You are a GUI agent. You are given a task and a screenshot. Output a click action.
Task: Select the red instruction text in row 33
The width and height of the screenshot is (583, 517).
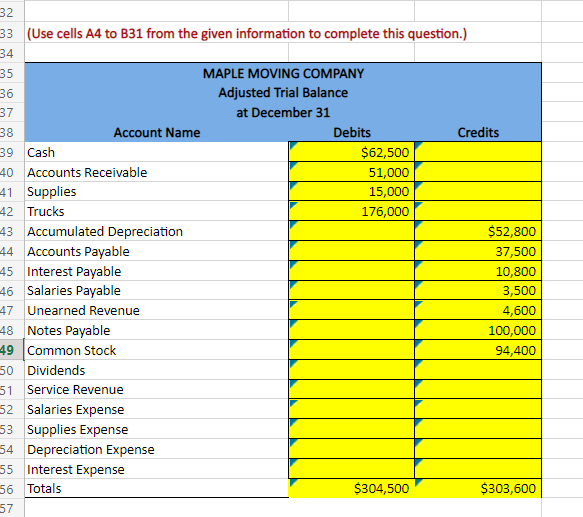pyautogui.click(x=247, y=33)
